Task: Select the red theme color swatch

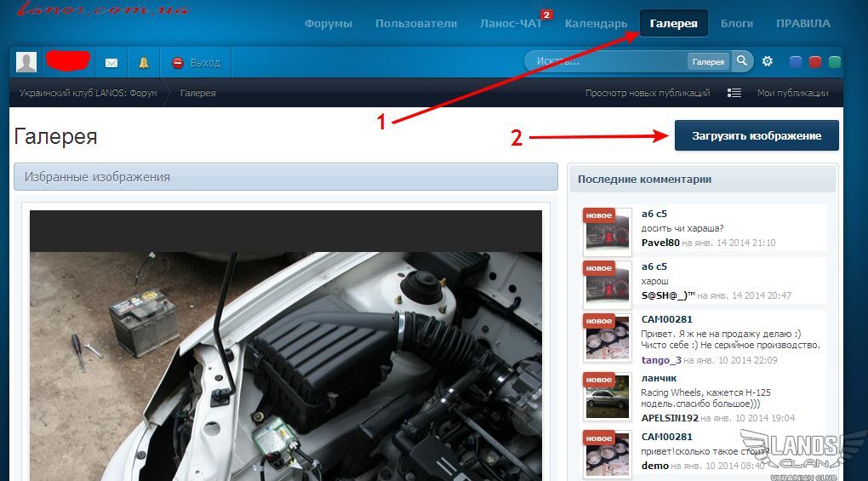Action: pos(815,61)
